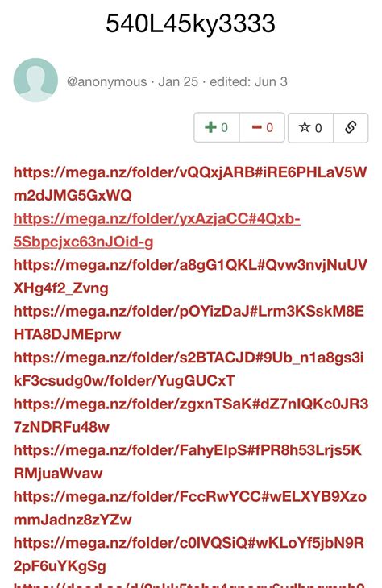
Task: Click the green plus upvote button
Action: (217, 127)
